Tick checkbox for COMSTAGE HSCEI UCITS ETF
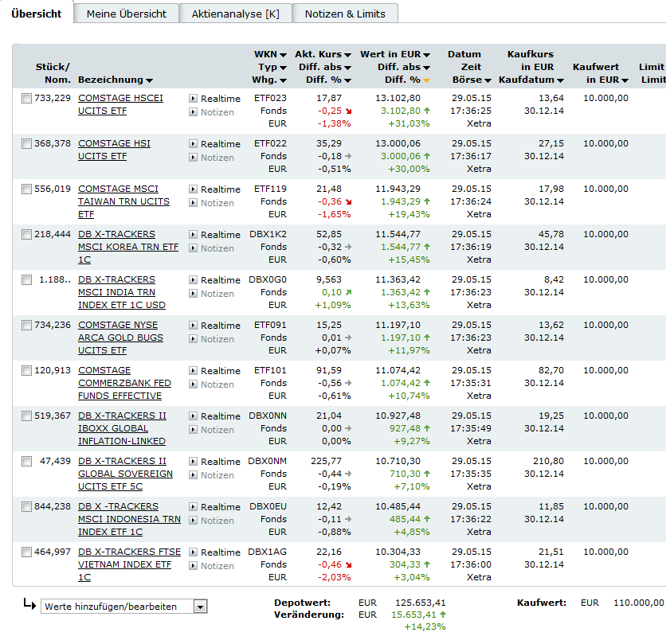Viewport: 666px width, 644px height. click(26, 99)
